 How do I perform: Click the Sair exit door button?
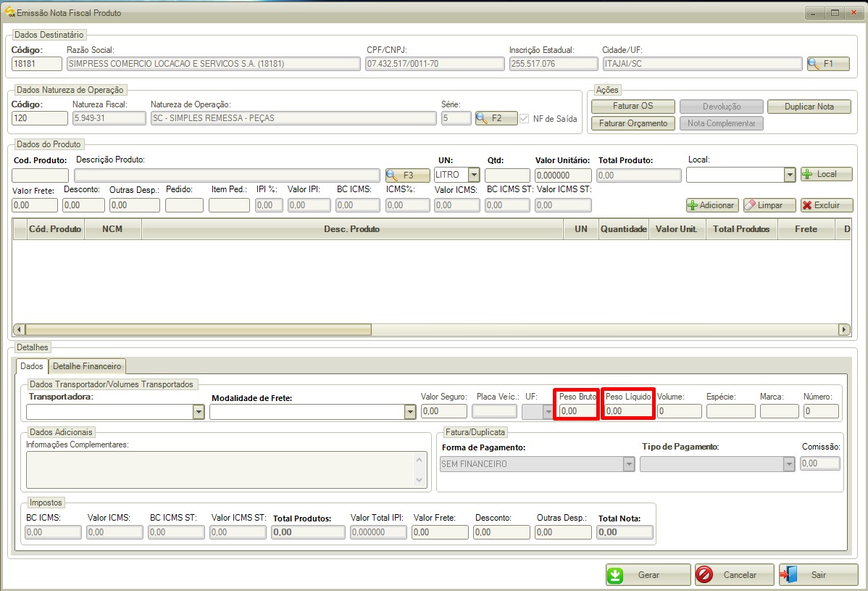pos(818,575)
